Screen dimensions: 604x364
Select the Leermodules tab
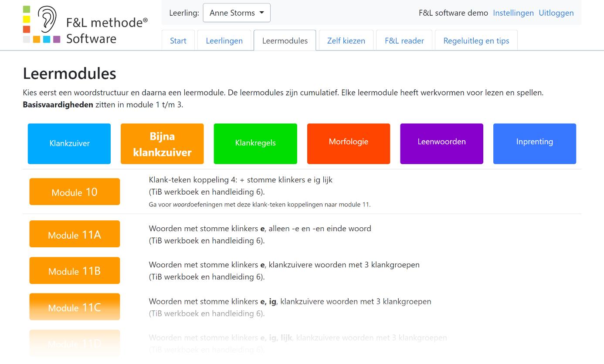click(285, 41)
